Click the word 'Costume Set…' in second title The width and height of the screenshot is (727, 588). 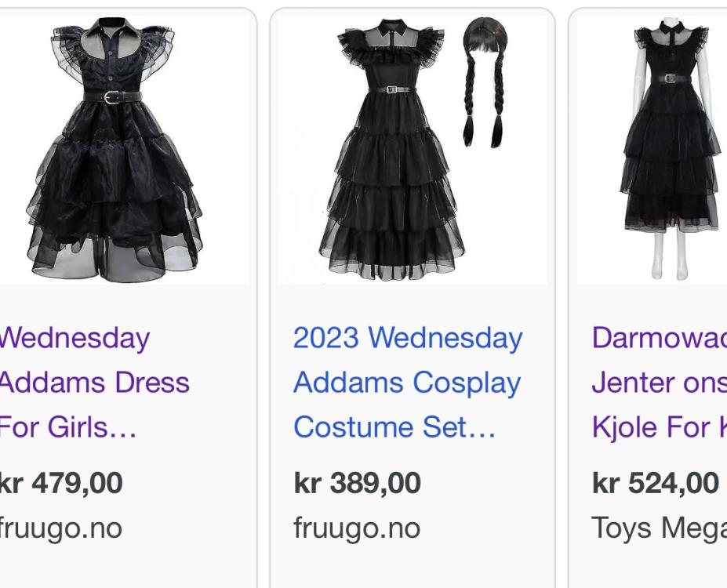394,426
